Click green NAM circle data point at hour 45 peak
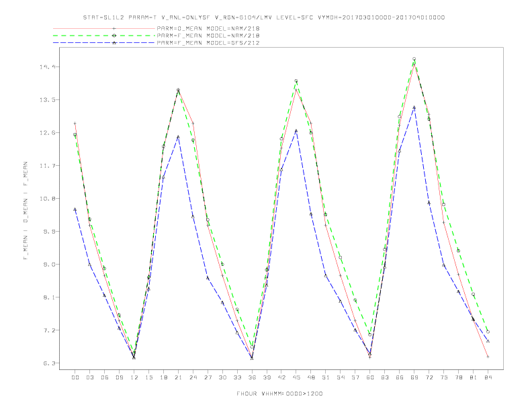Viewport: 532px width, 411px height. click(296, 81)
